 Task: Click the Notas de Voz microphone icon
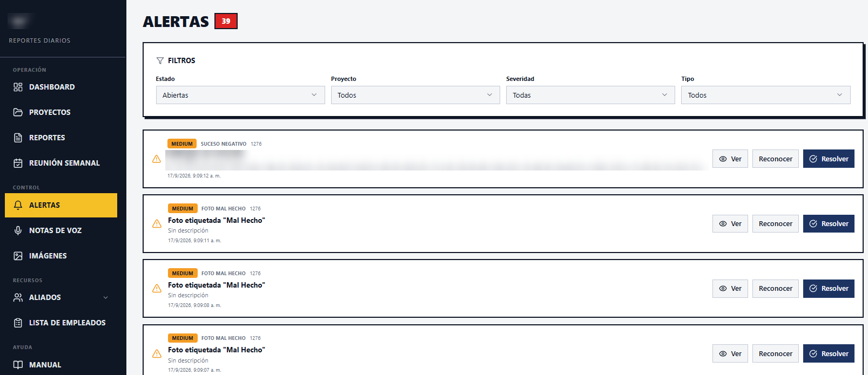pyautogui.click(x=18, y=230)
